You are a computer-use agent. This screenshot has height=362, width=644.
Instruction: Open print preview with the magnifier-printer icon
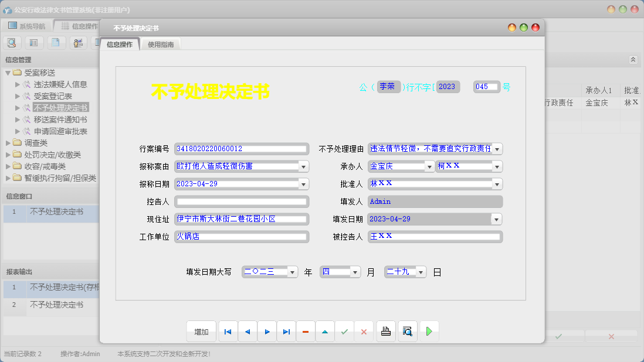407,331
